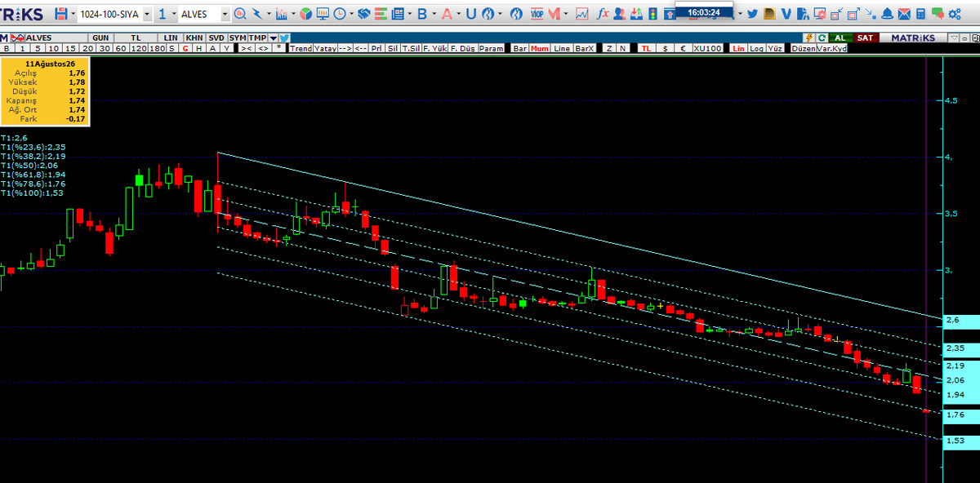The height and width of the screenshot is (483, 980).
Task: Toggle Mum candlestick chart type
Action: pos(540,48)
